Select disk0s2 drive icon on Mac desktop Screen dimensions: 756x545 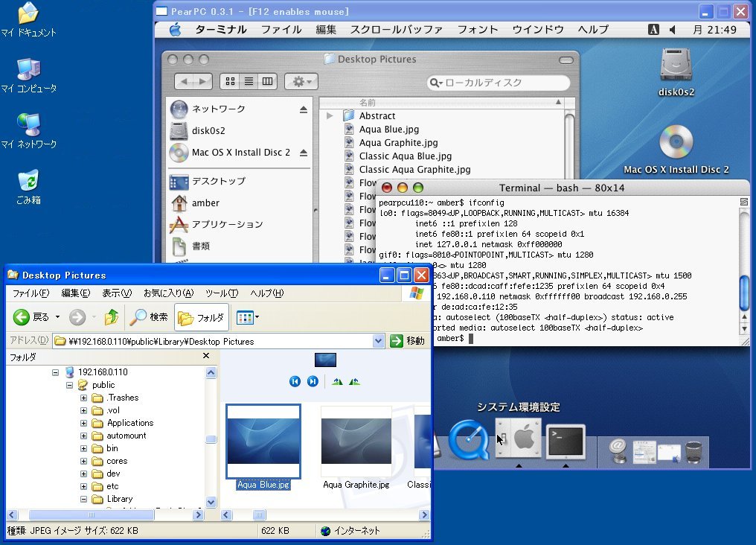[676, 72]
